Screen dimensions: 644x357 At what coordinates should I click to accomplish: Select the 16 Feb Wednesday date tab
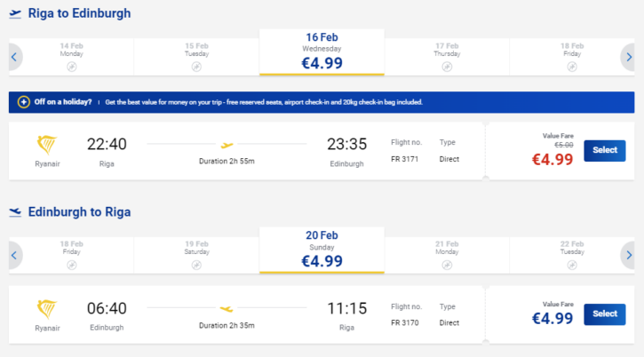pos(322,52)
